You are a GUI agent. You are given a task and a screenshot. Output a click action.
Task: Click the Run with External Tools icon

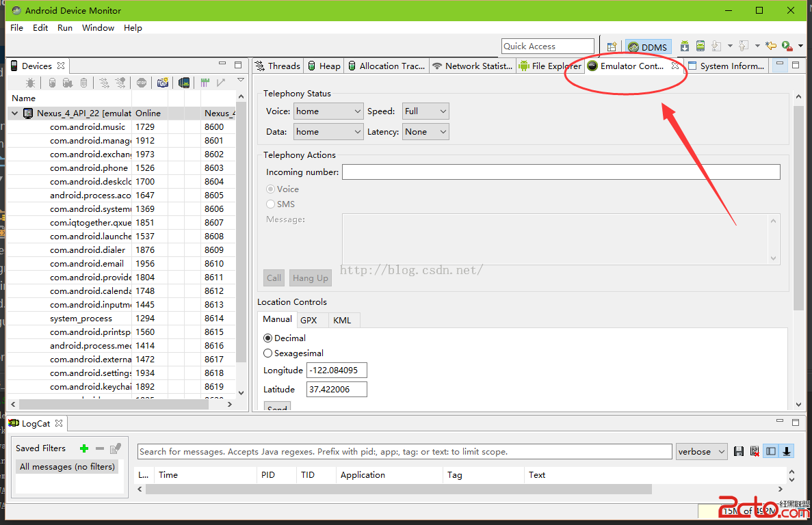(787, 46)
